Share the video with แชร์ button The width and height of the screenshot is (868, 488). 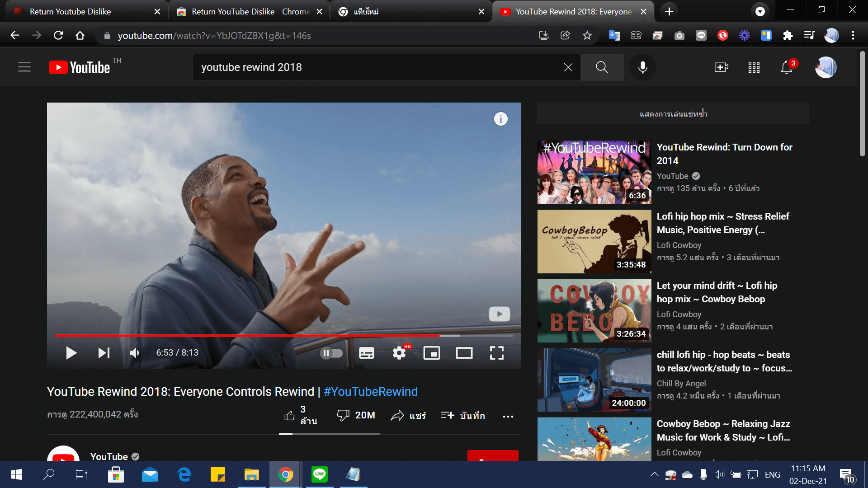(408, 415)
